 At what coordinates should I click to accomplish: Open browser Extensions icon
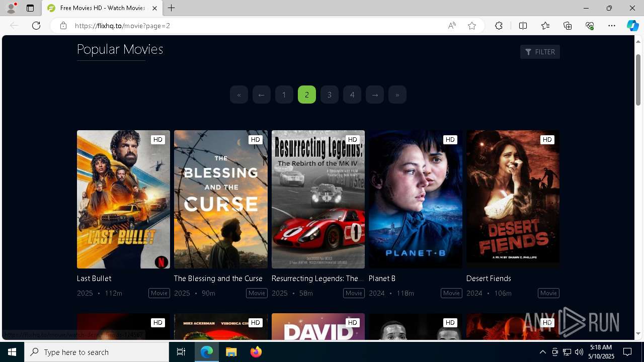pyautogui.click(x=499, y=26)
